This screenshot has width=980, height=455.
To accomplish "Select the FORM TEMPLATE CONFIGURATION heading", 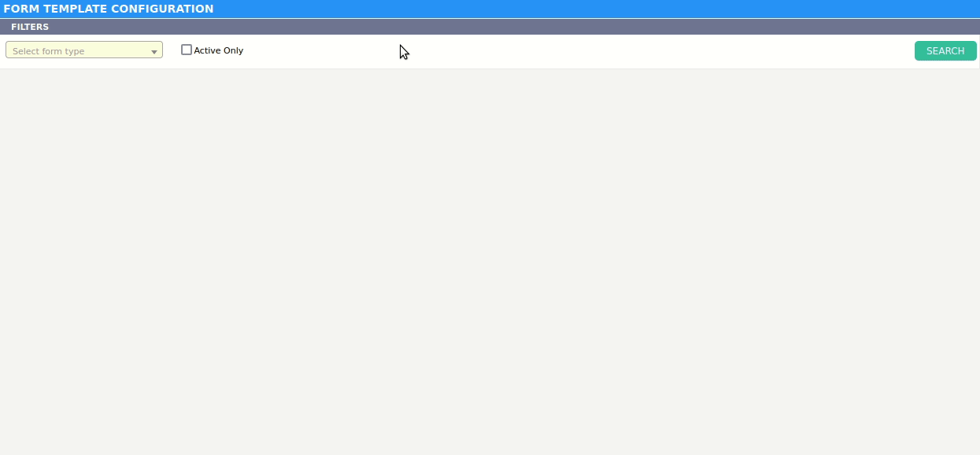I will (x=109, y=9).
